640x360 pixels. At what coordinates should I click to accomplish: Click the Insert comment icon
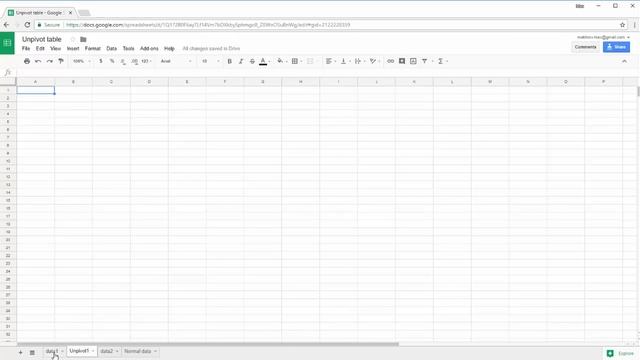(402, 61)
